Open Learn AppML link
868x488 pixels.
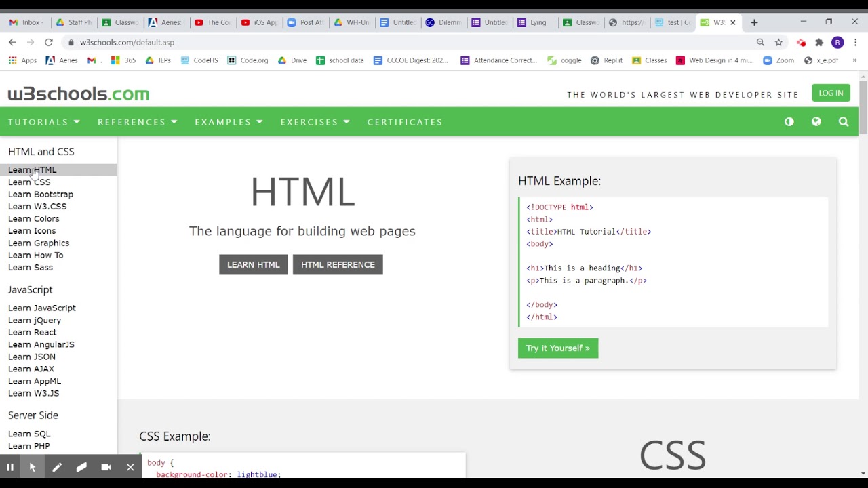click(x=35, y=382)
